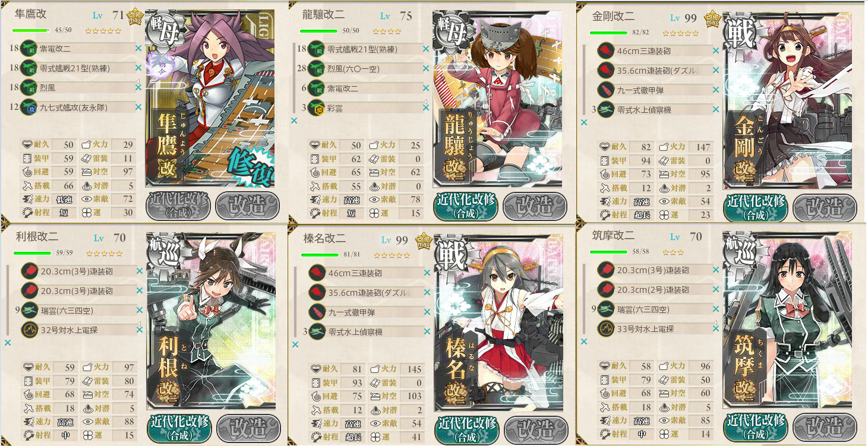Click the 九七式艦攻(友永隊) torpedo bomber icon
The height and width of the screenshot is (446, 868).
pos(29,107)
